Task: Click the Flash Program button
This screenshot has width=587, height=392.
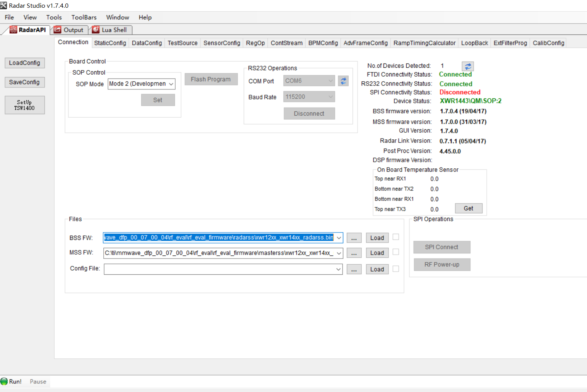Action: click(x=211, y=79)
